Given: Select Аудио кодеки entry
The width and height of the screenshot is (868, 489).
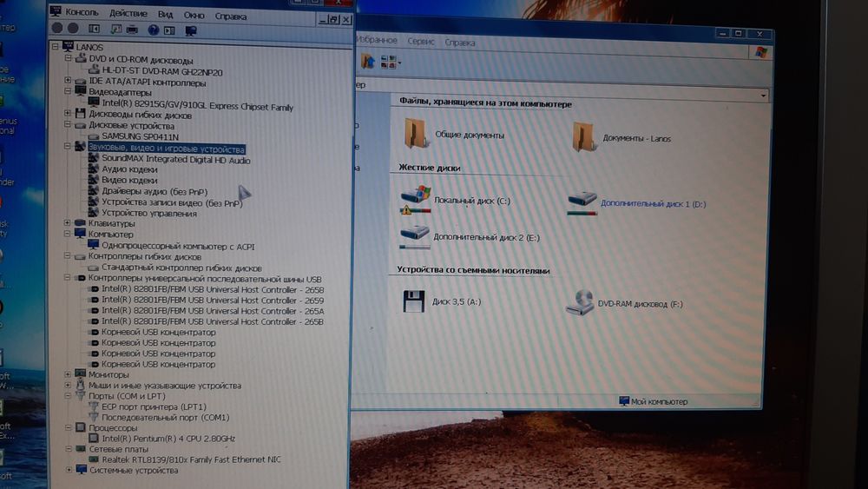Looking at the screenshot, I should pyautogui.click(x=129, y=169).
